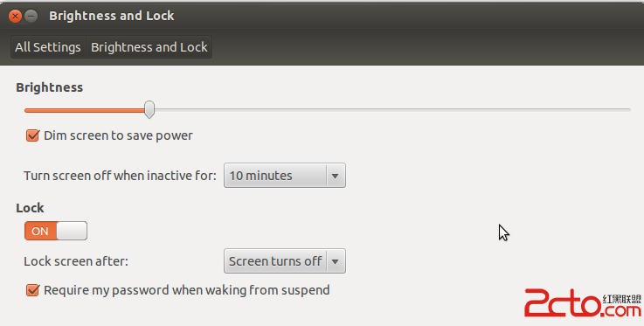Open the '10 minutes' screen off dropdown
Image resolution: width=644 pixels, height=326 pixels.
coord(285,176)
